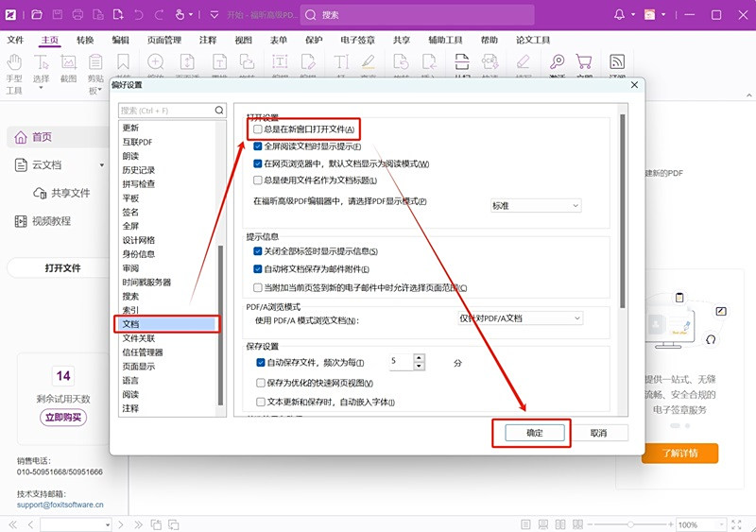Viewport: 756px width, 532px height.
Task: Open the PDF/A mode dropdown 仅针对PDF/A文档
Action: coord(520,318)
